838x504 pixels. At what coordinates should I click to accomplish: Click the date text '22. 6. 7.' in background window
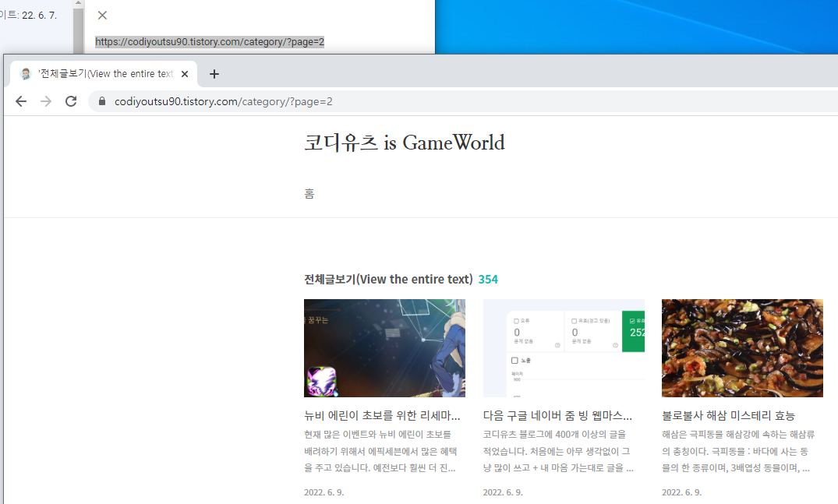coord(39,16)
